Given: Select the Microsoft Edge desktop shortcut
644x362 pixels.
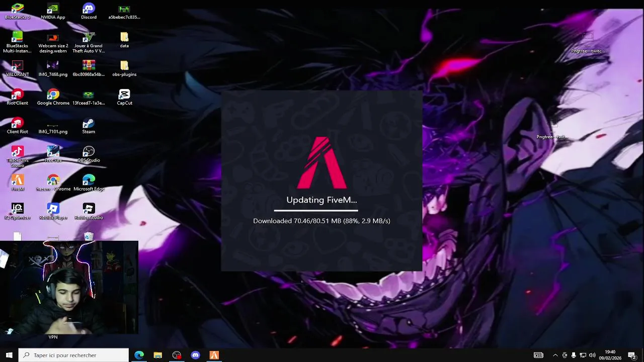Looking at the screenshot, I should coord(89,184).
